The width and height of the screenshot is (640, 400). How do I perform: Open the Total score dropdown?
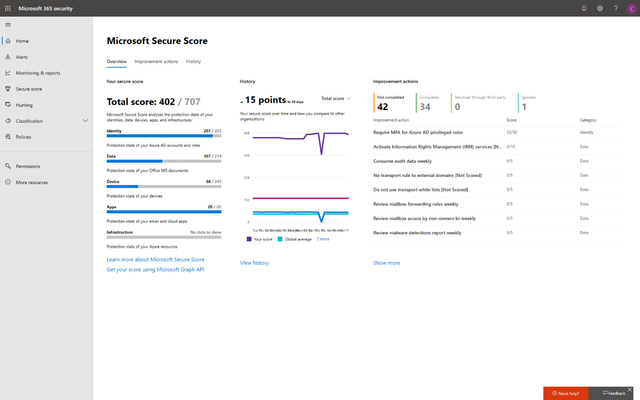[336, 98]
